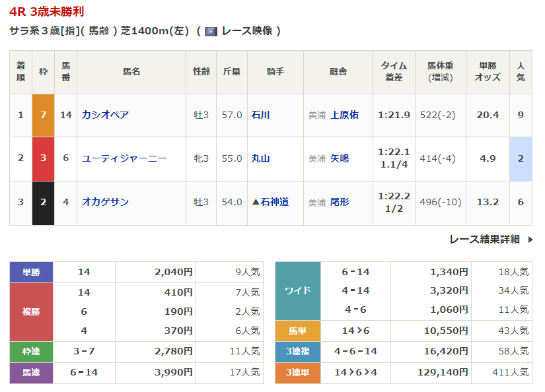Viewport: 545px width, 392px height.
Task: Open horse カシオペア profile
Action: tap(105, 115)
